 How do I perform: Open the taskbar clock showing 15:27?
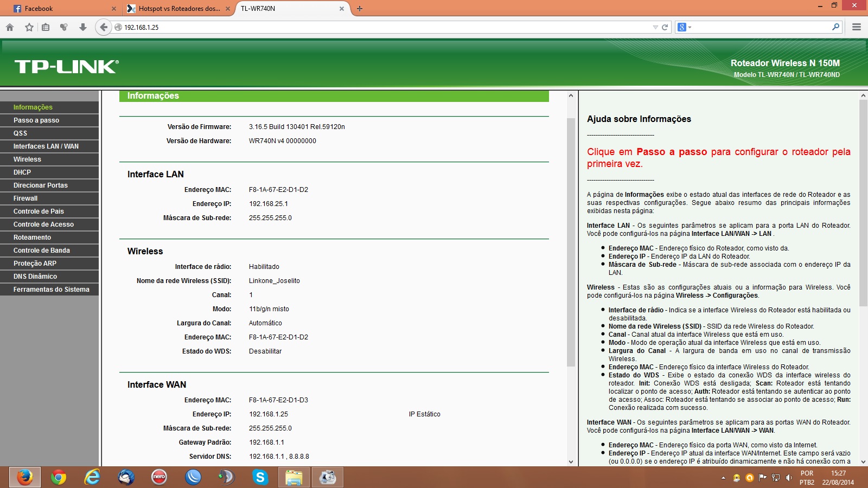[838, 478]
